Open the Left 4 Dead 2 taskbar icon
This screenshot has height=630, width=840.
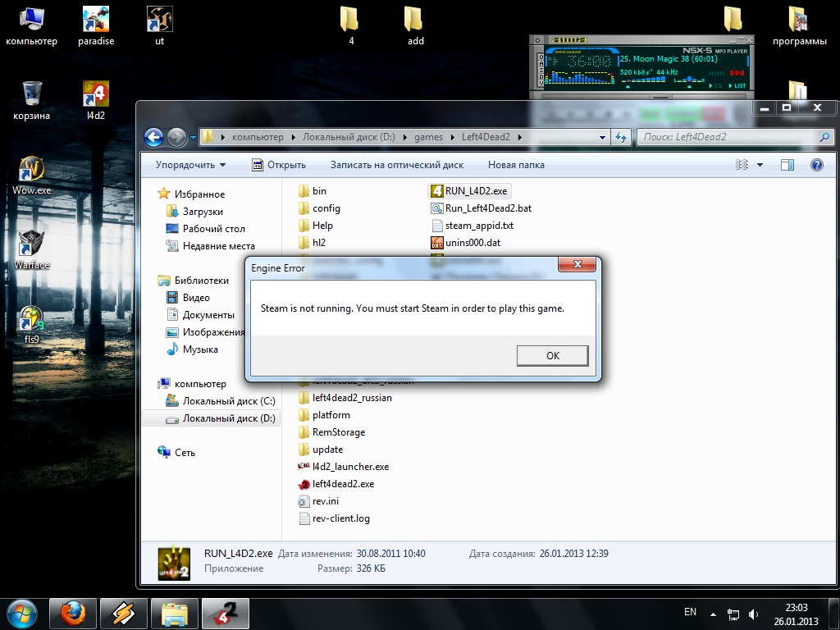tap(224, 613)
